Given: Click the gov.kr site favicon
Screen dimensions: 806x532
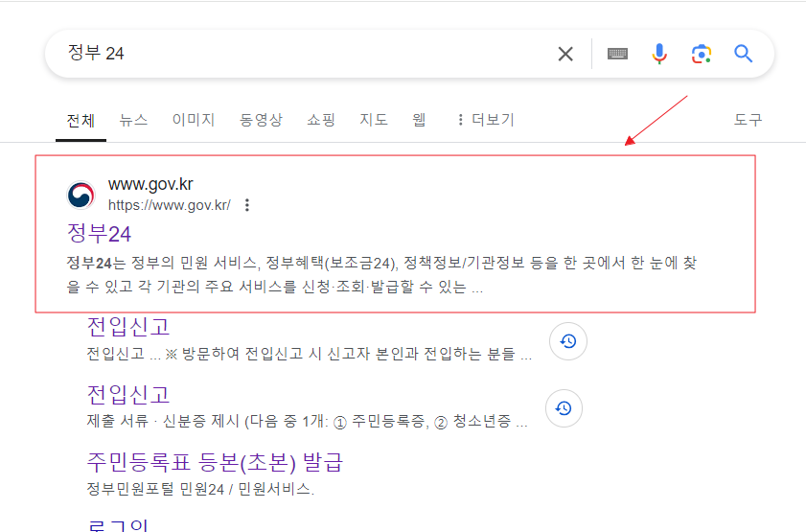Looking at the screenshot, I should (x=81, y=196).
